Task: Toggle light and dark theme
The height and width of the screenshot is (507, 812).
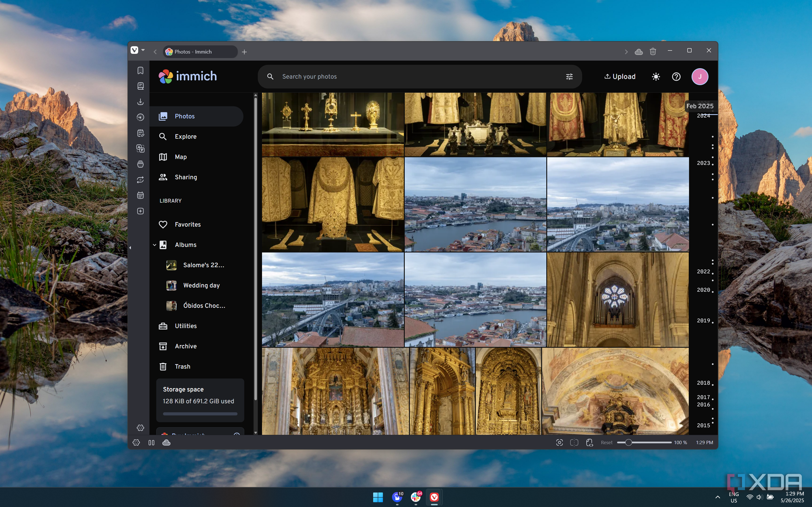Action: click(656, 77)
